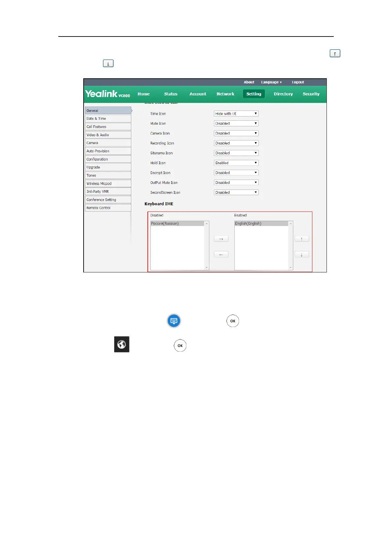Click the OK icon next to keyboard icon
392x554 pixels.
pos(233,321)
